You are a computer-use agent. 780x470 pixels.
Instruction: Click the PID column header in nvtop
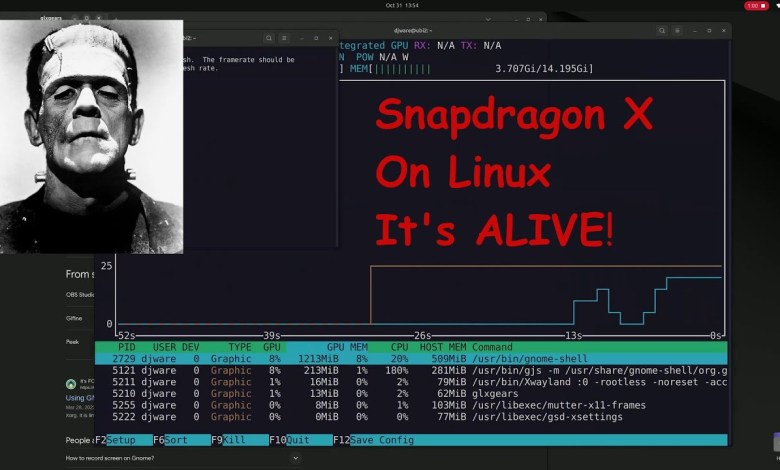[126, 347]
